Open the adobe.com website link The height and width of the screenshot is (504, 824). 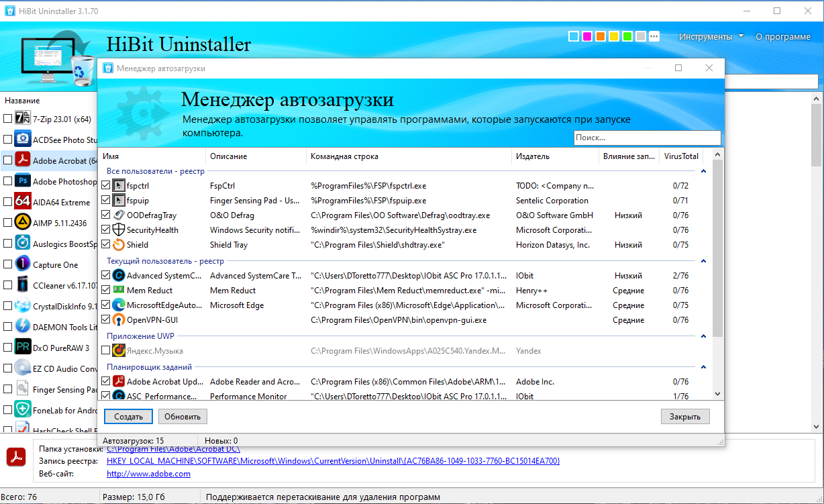click(148, 474)
